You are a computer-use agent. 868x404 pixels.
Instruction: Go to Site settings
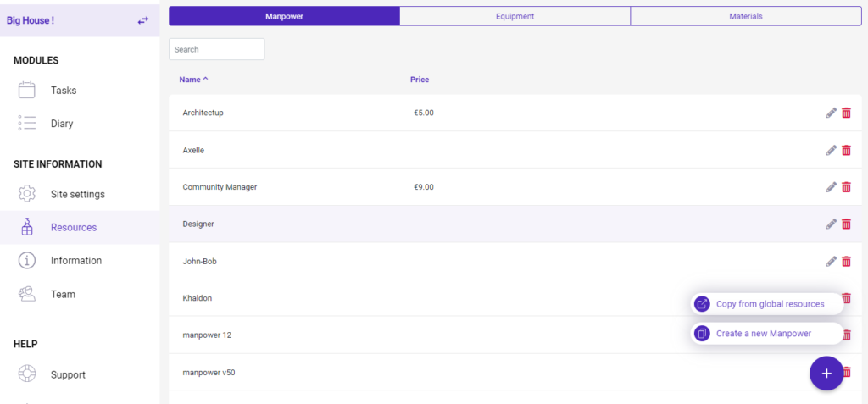[77, 194]
